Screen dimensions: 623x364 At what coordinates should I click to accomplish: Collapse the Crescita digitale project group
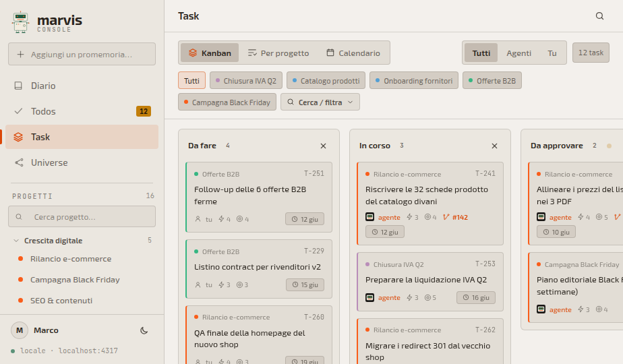pyautogui.click(x=16, y=241)
